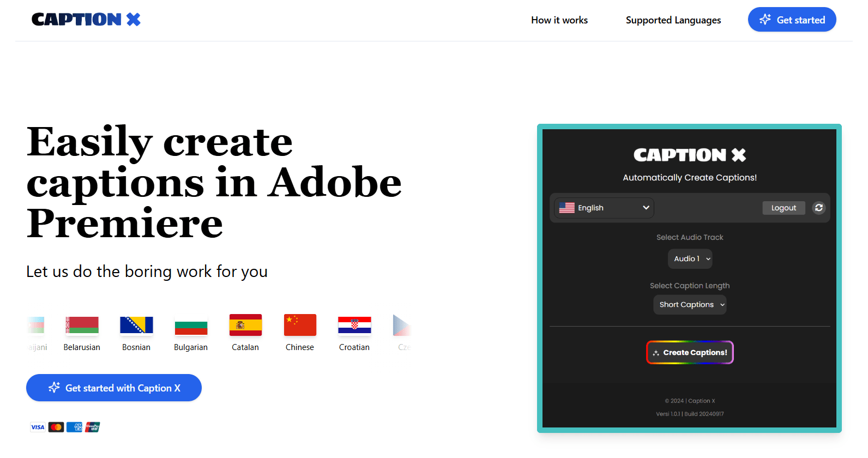The height and width of the screenshot is (458, 868).
Task: Click the Chinese label text
Action: click(300, 347)
